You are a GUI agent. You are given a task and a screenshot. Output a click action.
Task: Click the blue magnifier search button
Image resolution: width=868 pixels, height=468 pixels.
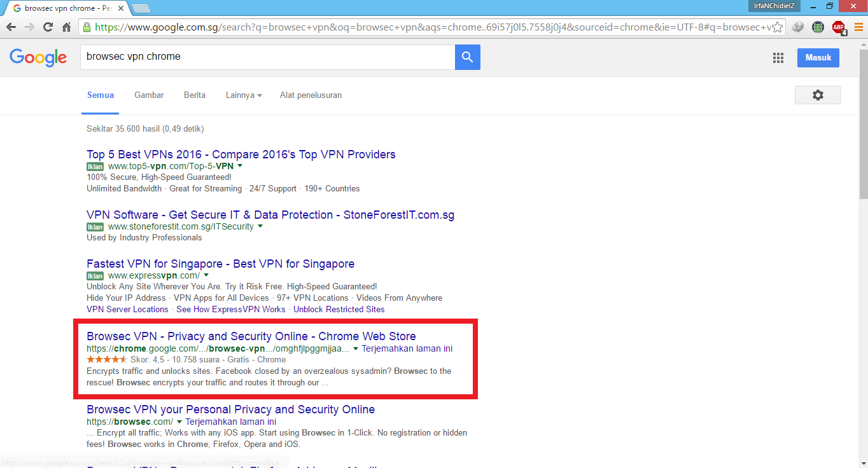(x=468, y=57)
